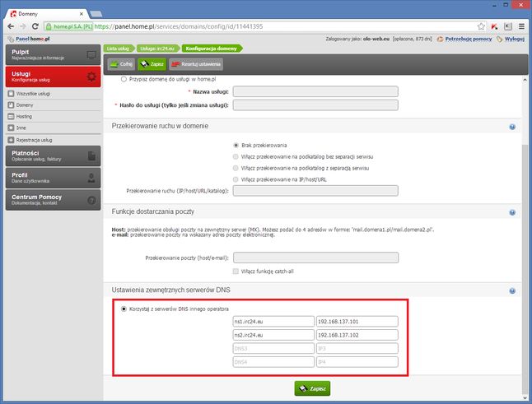The image size is (532, 404).
Task: Select przekierowanie na podkatalog bez separacji serwisu
Action: (x=236, y=156)
